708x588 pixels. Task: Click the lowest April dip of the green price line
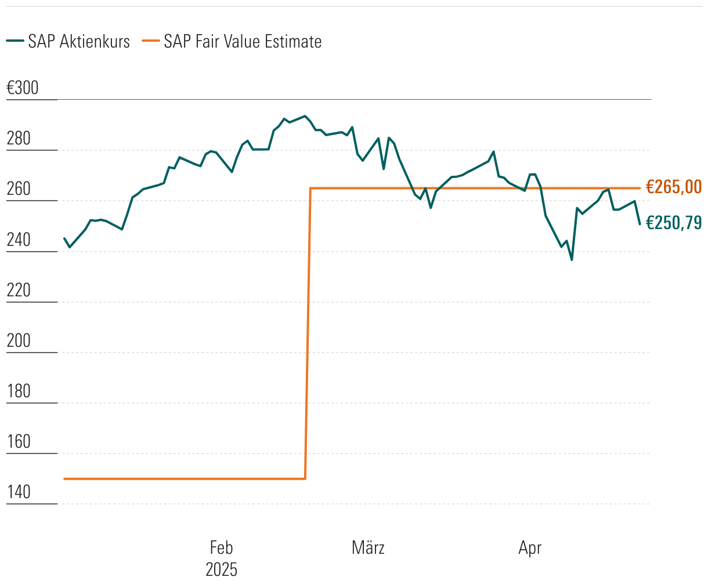(572, 259)
